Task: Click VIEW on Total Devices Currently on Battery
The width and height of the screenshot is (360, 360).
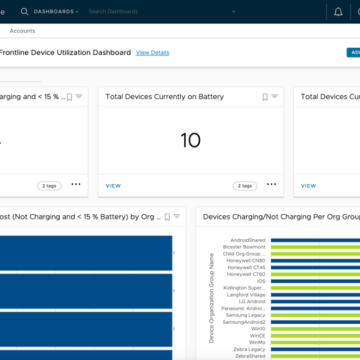Action: coord(113,186)
